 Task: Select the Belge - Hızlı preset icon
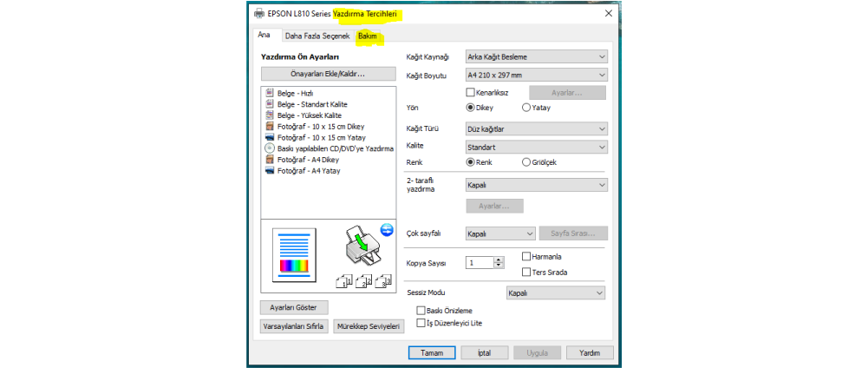[x=270, y=93]
